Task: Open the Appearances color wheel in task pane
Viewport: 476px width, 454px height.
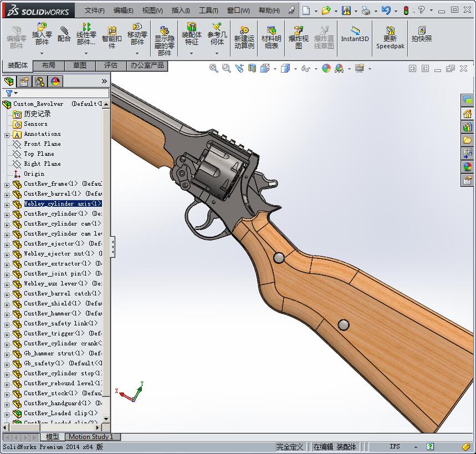Action: tap(467, 166)
